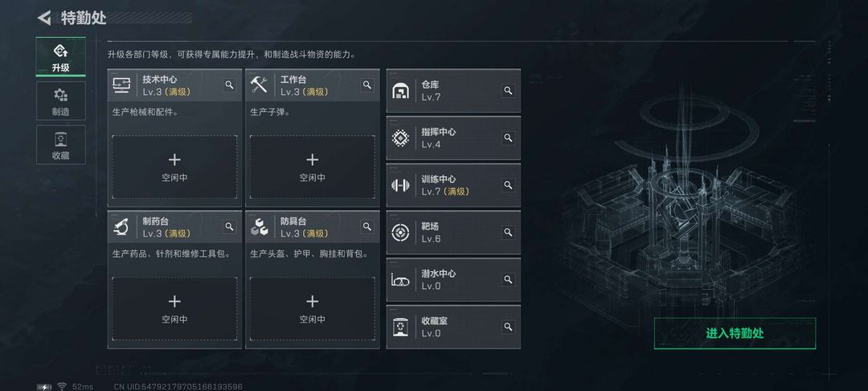Inspect 靶场 with the magnifier icon

tap(508, 233)
